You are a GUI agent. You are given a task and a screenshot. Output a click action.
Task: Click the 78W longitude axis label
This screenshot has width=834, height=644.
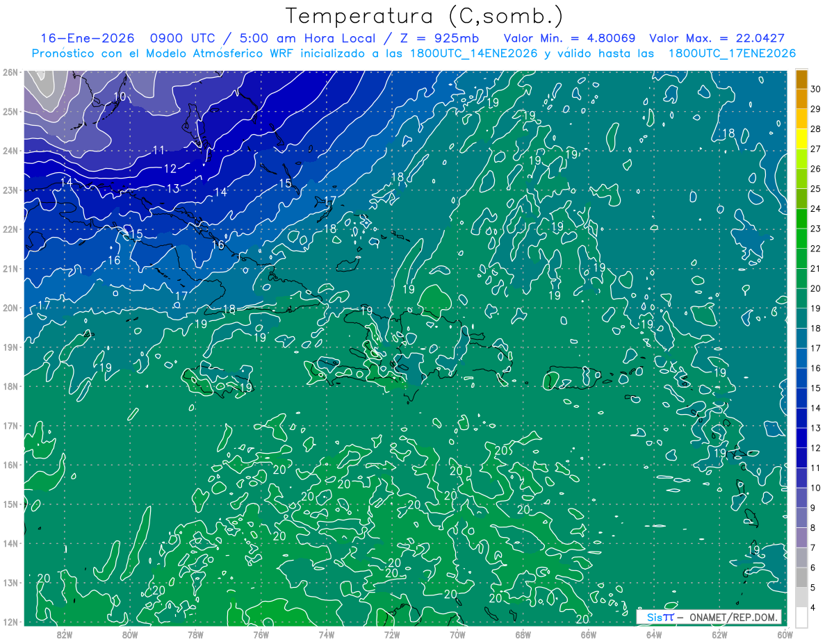[x=195, y=635]
